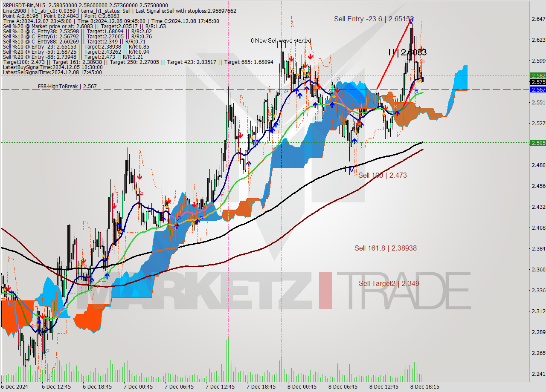Click the 2.480 price axis label
The height and width of the screenshot is (392, 546).
coord(538,165)
